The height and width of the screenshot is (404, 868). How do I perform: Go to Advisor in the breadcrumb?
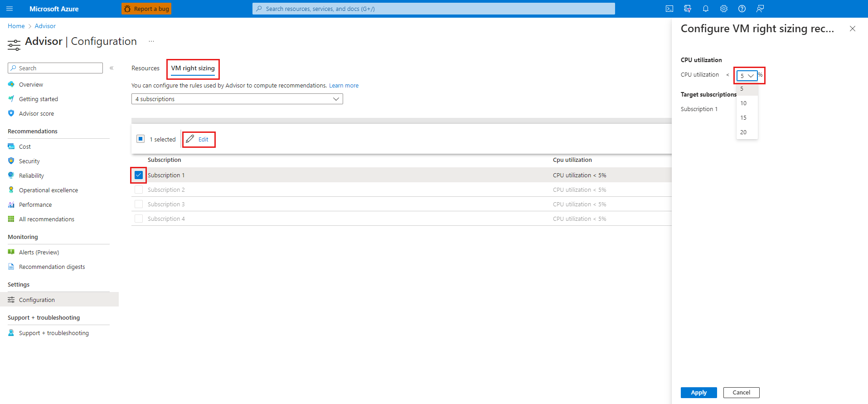tap(45, 26)
